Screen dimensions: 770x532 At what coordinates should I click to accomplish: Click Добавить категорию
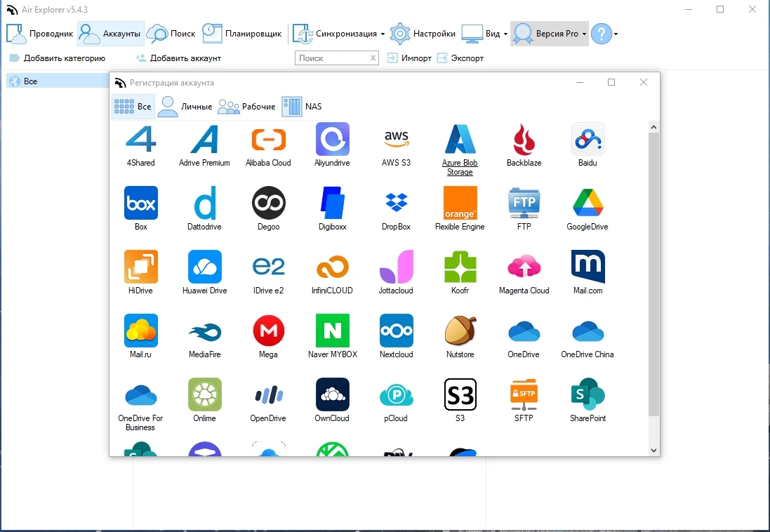pyautogui.click(x=58, y=58)
